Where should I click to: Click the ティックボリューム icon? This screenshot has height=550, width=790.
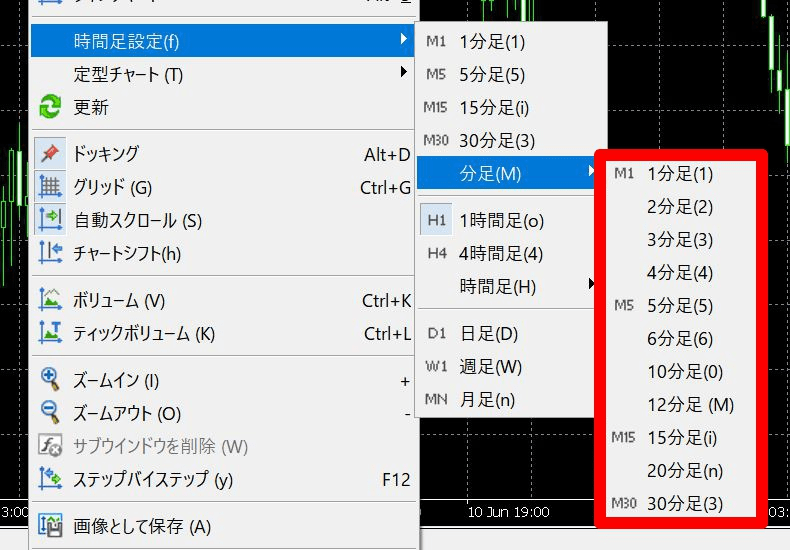[x=50, y=333]
